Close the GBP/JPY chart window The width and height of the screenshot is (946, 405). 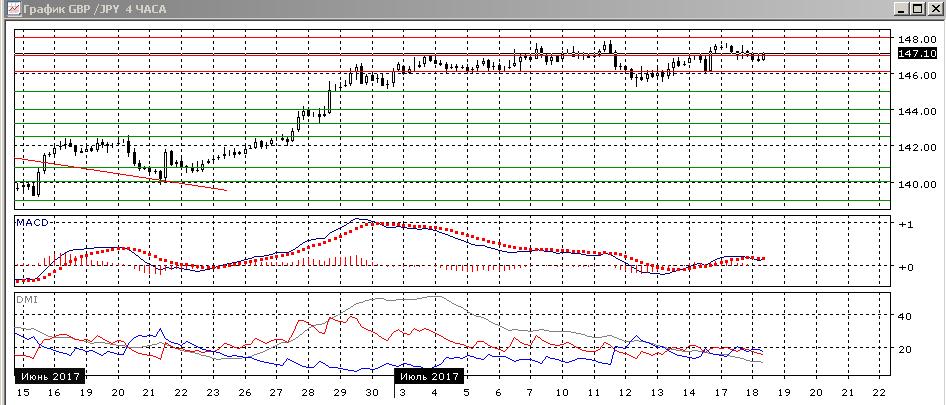(933, 9)
